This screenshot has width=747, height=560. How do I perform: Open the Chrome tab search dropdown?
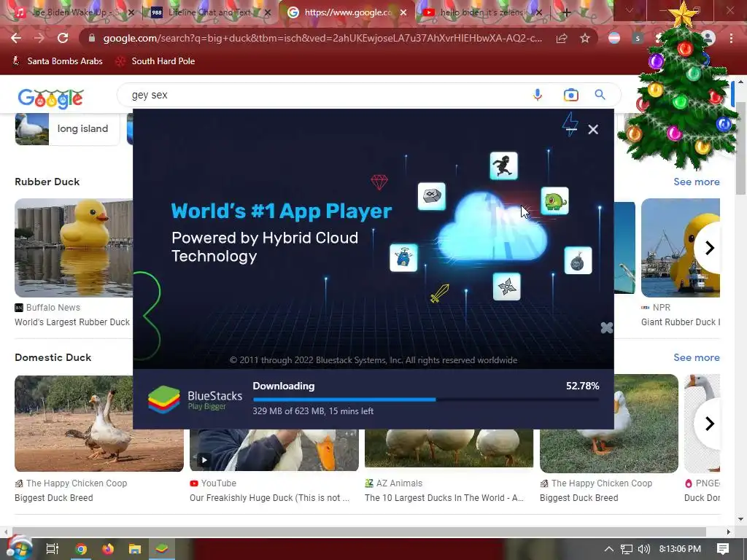point(630,10)
